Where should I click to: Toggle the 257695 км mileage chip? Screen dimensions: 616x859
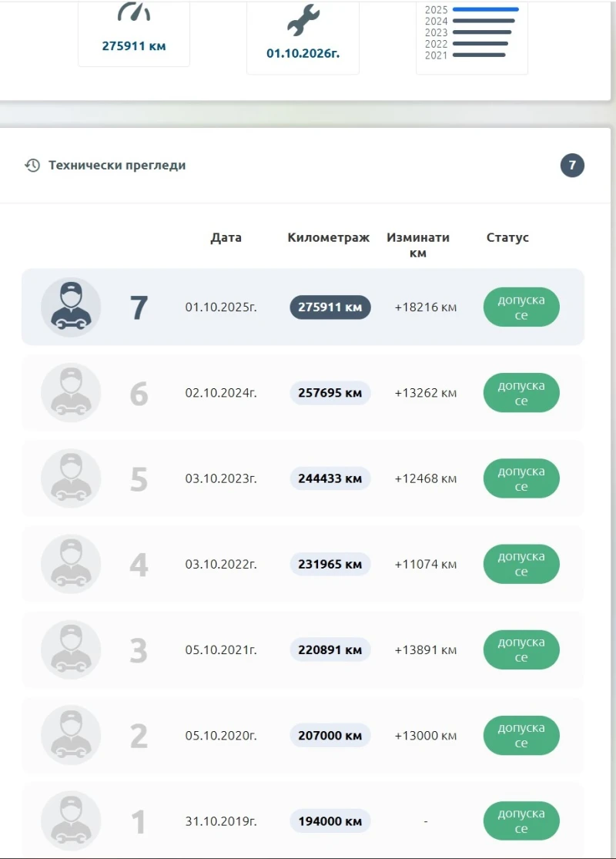point(330,393)
